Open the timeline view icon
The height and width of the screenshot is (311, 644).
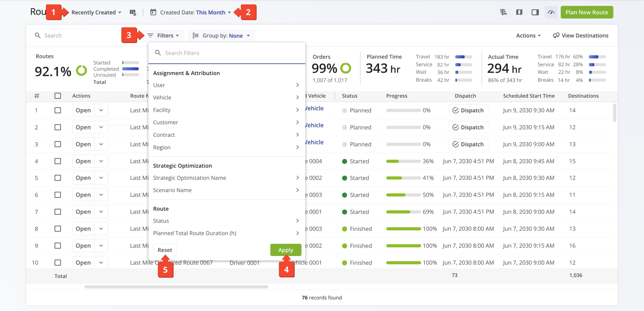click(x=503, y=12)
